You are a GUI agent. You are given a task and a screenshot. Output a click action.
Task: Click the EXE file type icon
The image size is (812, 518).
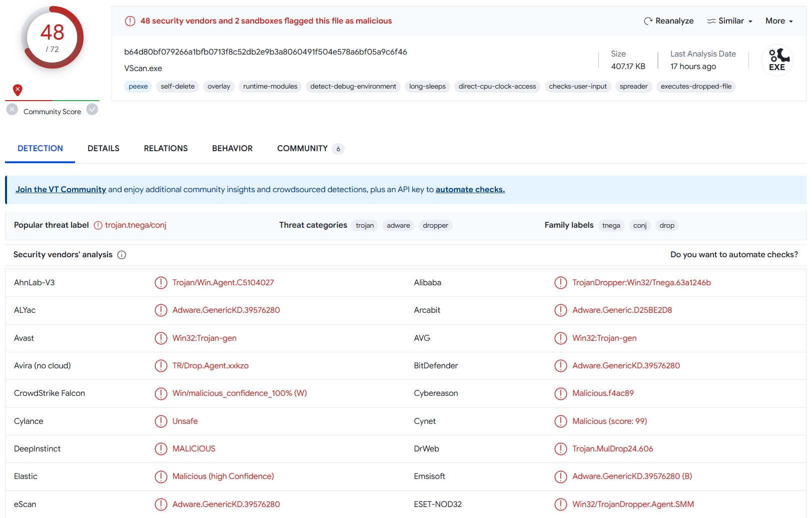776,61
